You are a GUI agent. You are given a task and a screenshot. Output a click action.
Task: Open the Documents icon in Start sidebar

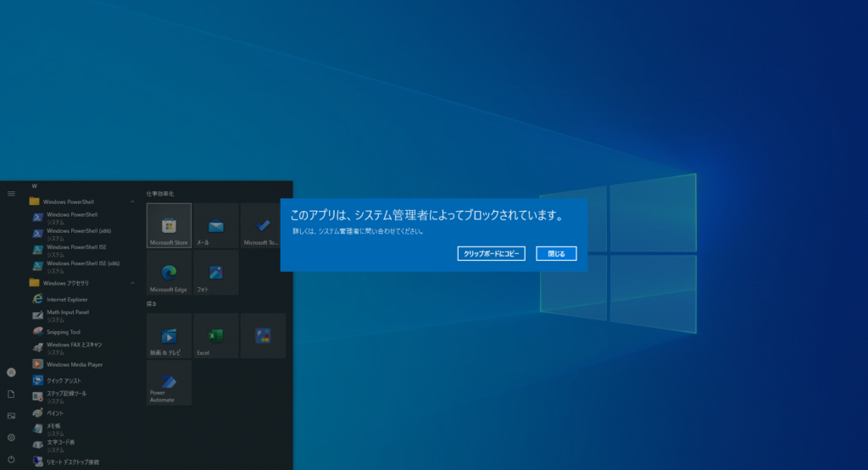pyautogui.click(x=11, y=394)
